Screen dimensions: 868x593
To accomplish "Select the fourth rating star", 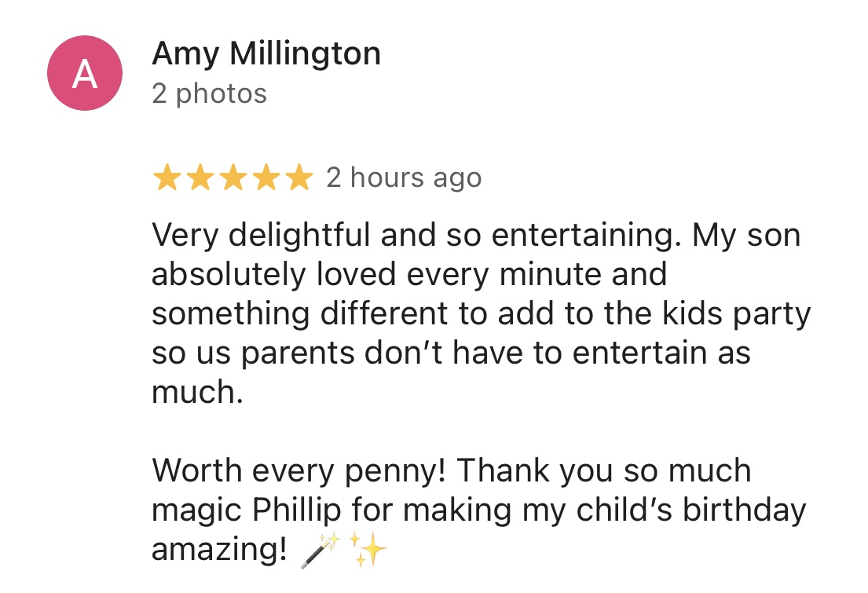I will (x=266, y=178).
